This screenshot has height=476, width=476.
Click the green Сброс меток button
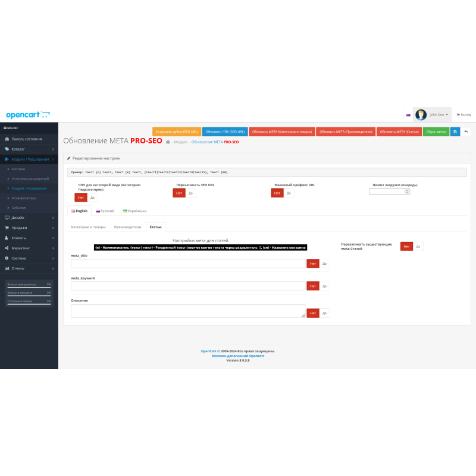pos(437,131)
